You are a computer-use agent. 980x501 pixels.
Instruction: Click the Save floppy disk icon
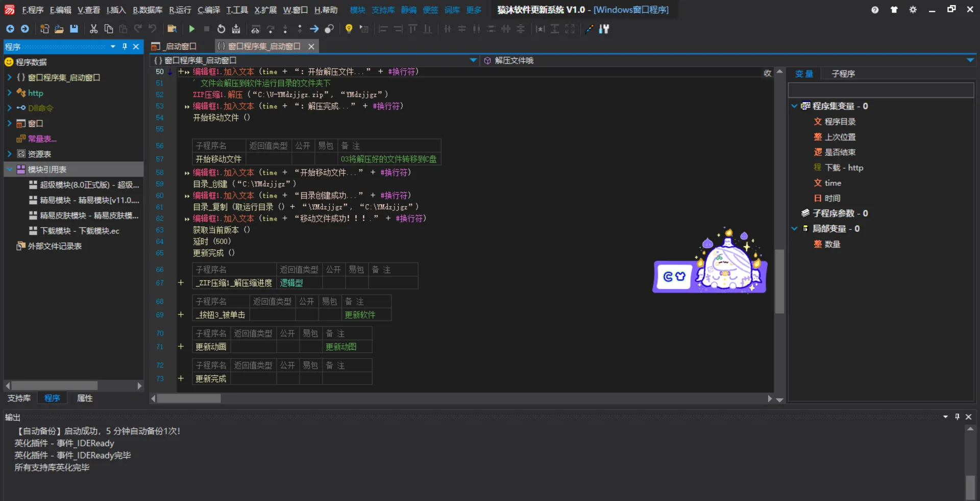74,29
